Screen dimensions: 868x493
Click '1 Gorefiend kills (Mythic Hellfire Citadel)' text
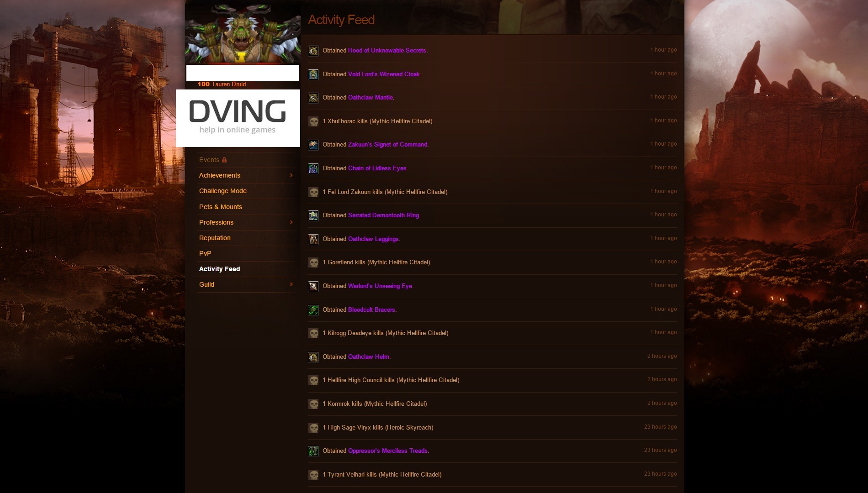click(376, 262)
